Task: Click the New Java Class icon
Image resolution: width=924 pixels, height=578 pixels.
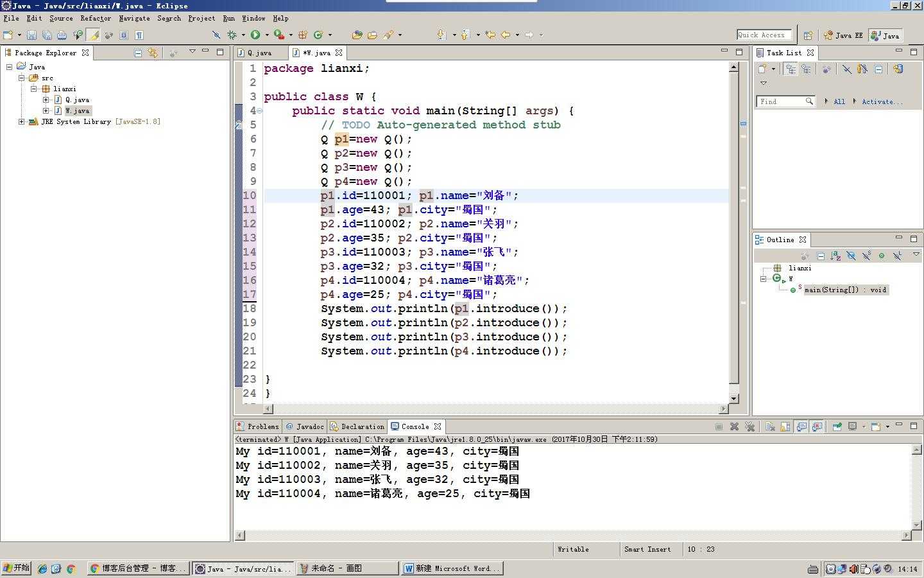Action: 318,35
